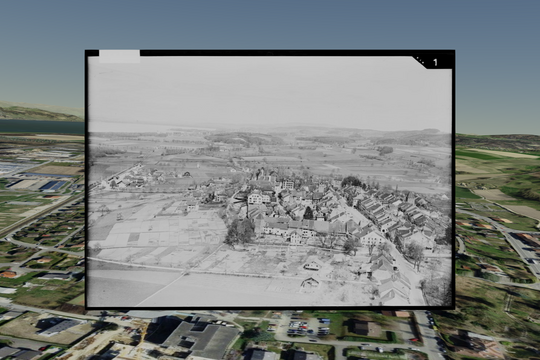The width and height of the screenshot is (540, 360).
Task: Select the diagonal path in photo's lower-left field
Action: coord(162,289)
